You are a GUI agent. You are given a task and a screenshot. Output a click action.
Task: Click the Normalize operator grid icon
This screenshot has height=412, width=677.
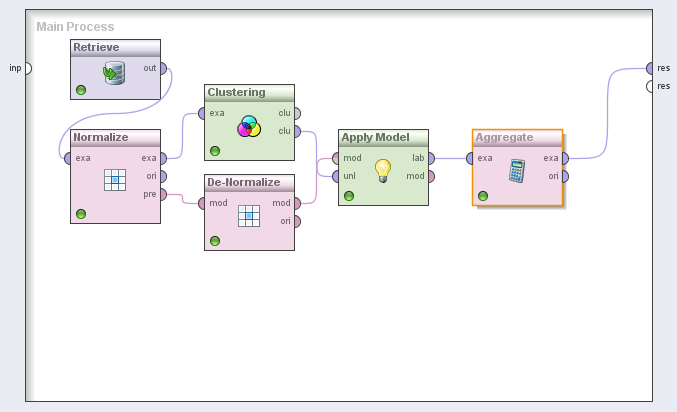point(115,179)
